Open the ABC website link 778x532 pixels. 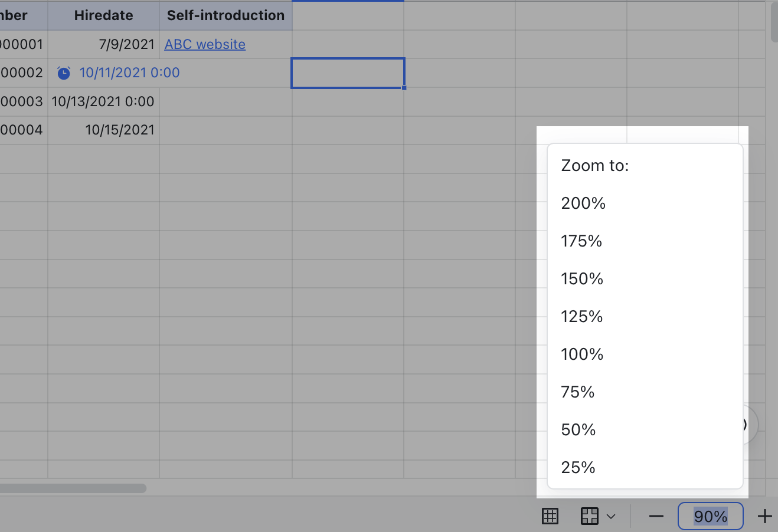click(x=205, y=44)
